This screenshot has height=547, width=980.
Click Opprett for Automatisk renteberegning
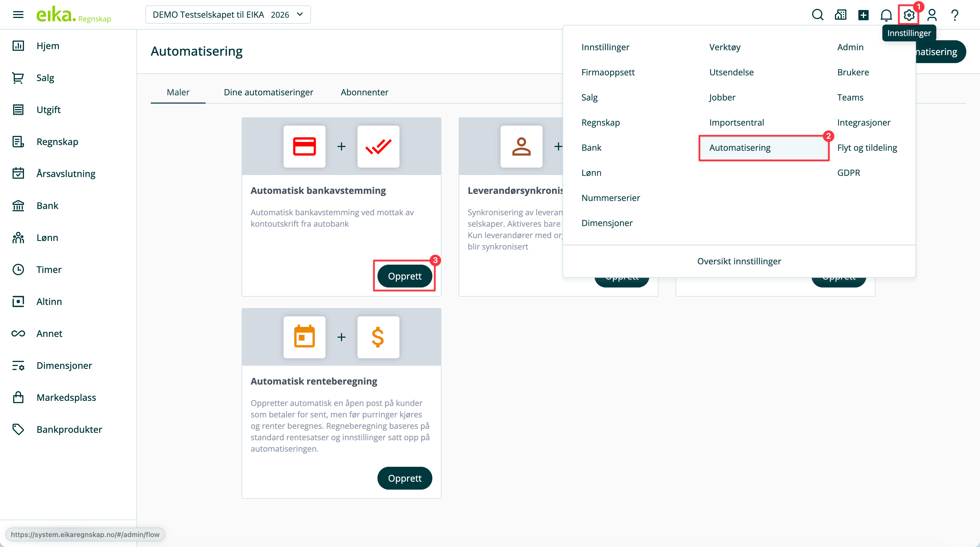(404, 478)
